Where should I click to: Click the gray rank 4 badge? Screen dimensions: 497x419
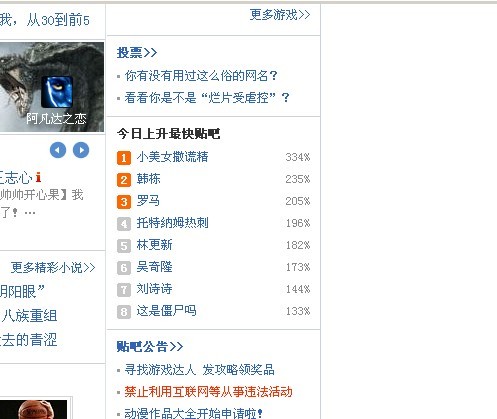[124, 224]
